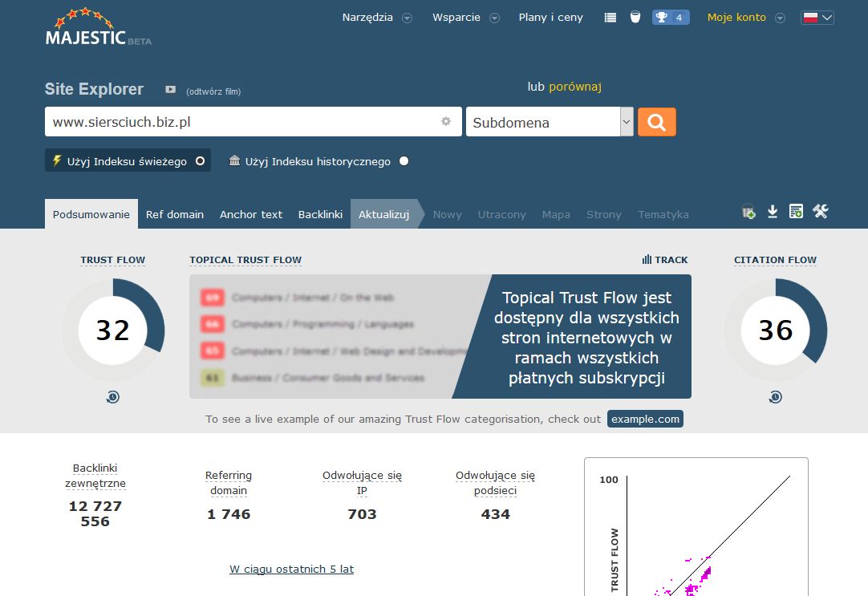Click the gear icon inside the search field
The height and width of the screenshot is (596, 868).
445,121
